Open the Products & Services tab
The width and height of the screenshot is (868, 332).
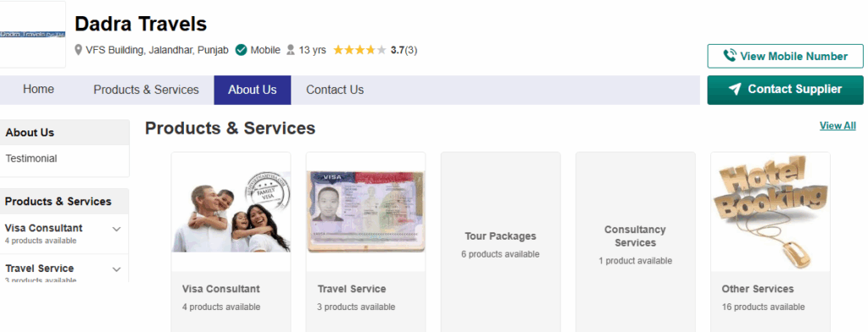point(146,90)
